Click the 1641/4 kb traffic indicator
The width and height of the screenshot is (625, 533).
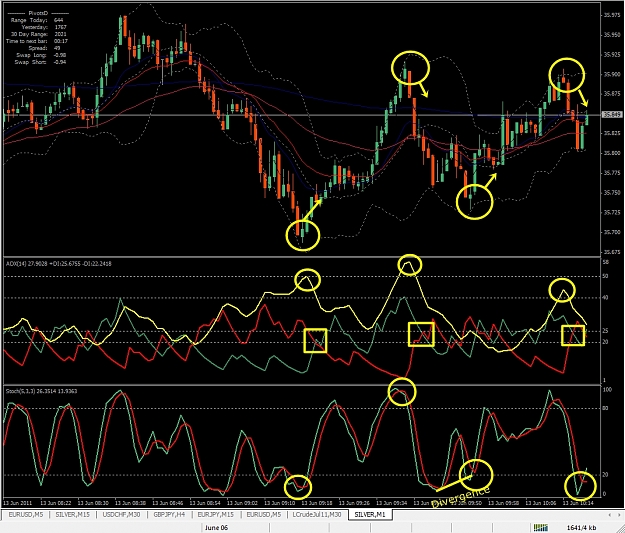[x=581, y=528]
